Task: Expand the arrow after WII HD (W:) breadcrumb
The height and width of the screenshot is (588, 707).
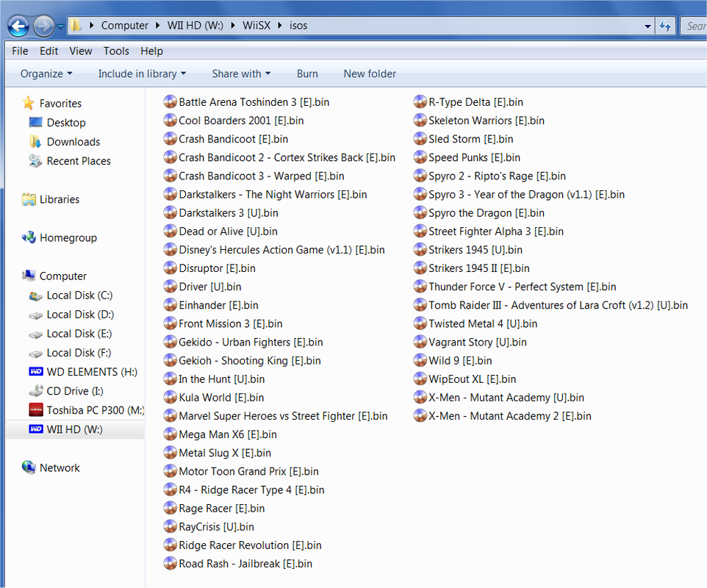Action: point(233,26)
